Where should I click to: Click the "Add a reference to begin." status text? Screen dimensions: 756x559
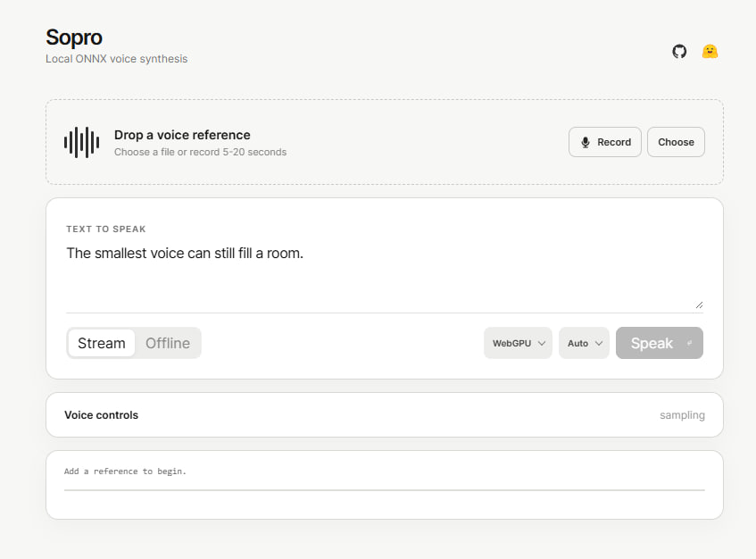point(125,471)
